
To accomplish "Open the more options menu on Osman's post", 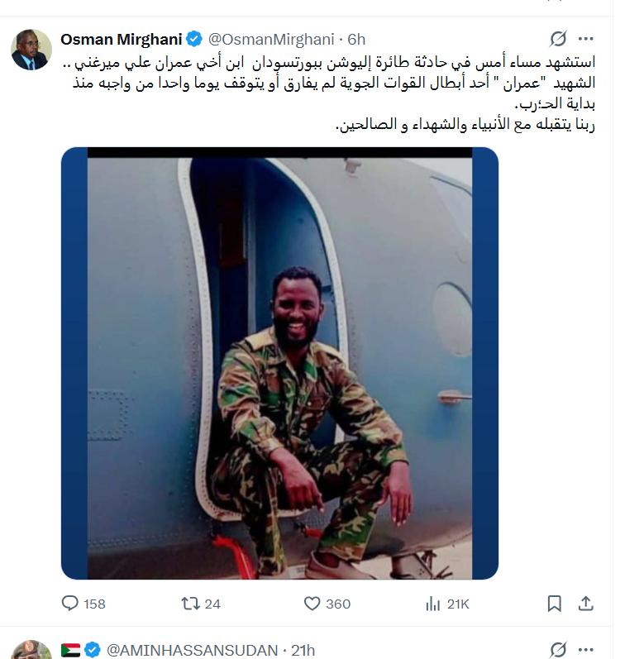I will (x=585, y=39).
